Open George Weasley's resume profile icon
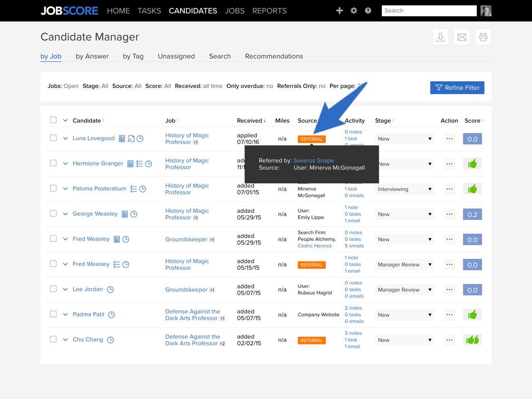This screenshot has height=399, width=532. click(125, 214)
